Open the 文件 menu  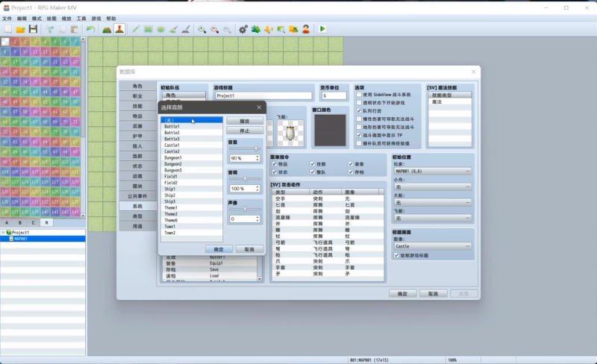pos(7,19)
